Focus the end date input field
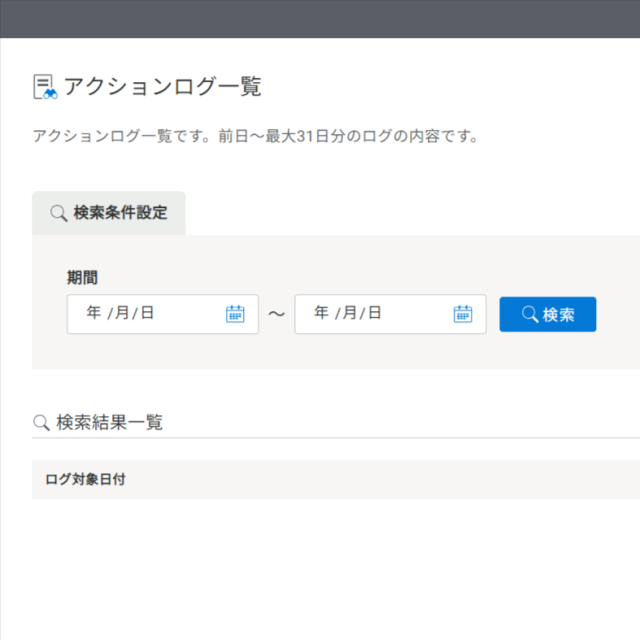 pos(391,314)
